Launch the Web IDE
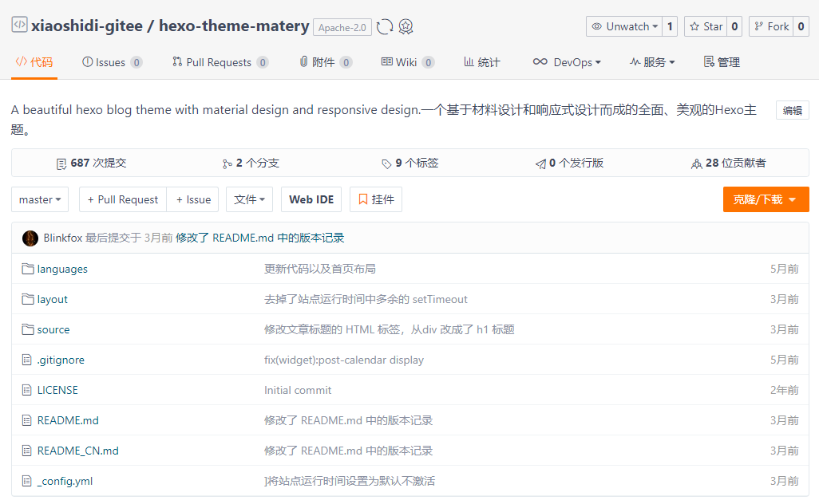Image resolution: width=819 pixels, height=504 pixels. pyautogui.click(x=311, y=199)
